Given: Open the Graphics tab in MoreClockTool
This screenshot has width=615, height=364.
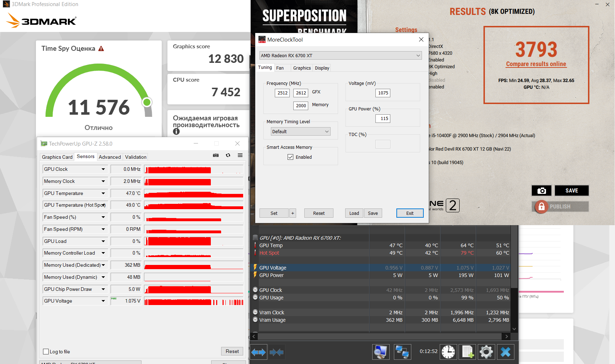Looking at the screenshot, I should tap(302, 68).
